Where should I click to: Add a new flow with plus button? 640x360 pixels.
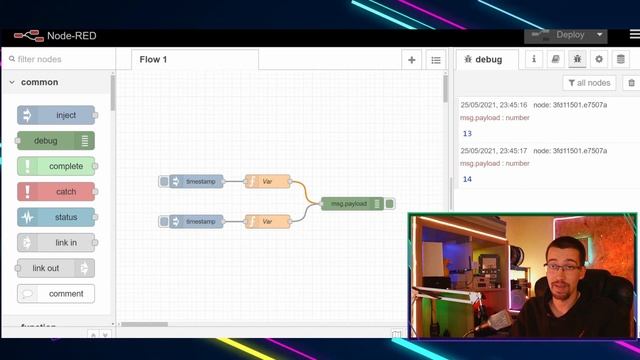tap(411, 60)
